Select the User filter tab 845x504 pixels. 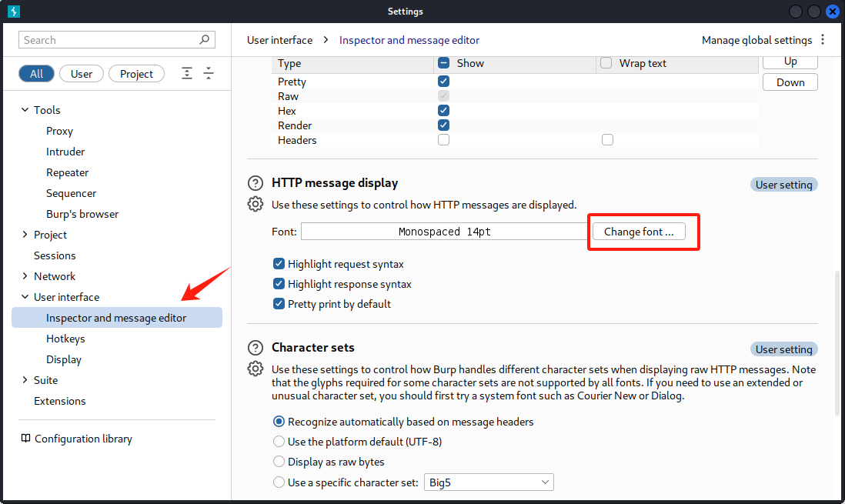(82, 74)
